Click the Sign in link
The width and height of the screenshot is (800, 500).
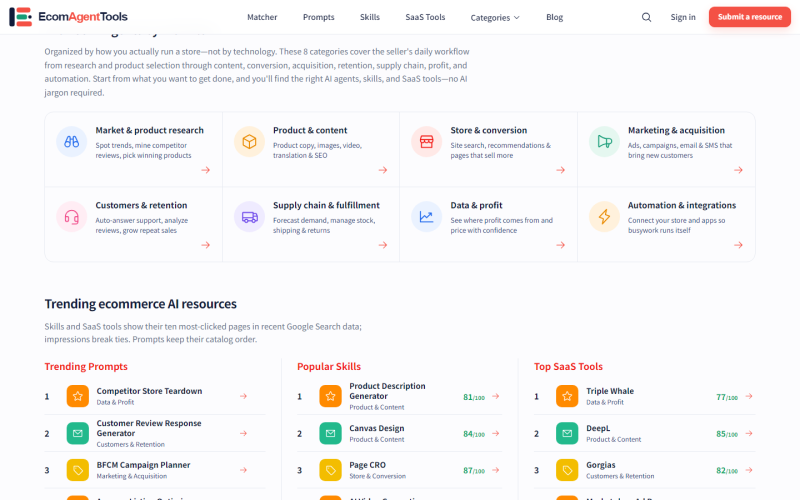(x=683, y=17)
